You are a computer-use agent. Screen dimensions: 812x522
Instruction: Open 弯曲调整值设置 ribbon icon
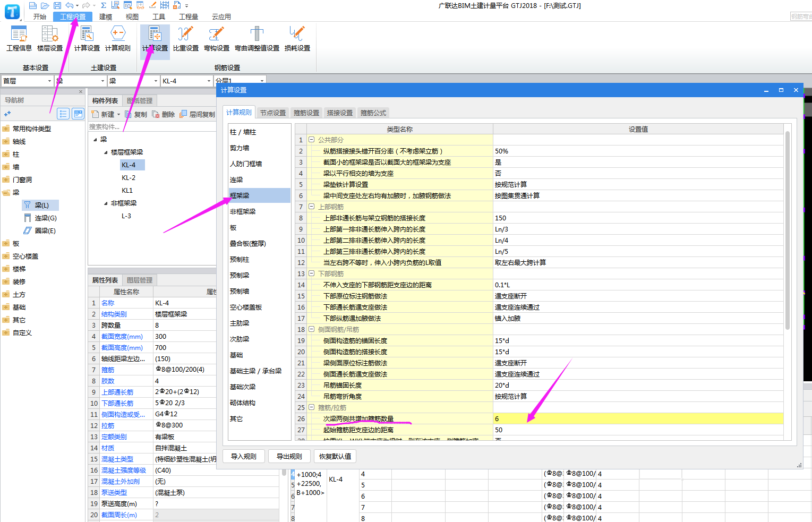tap(257, 39)
